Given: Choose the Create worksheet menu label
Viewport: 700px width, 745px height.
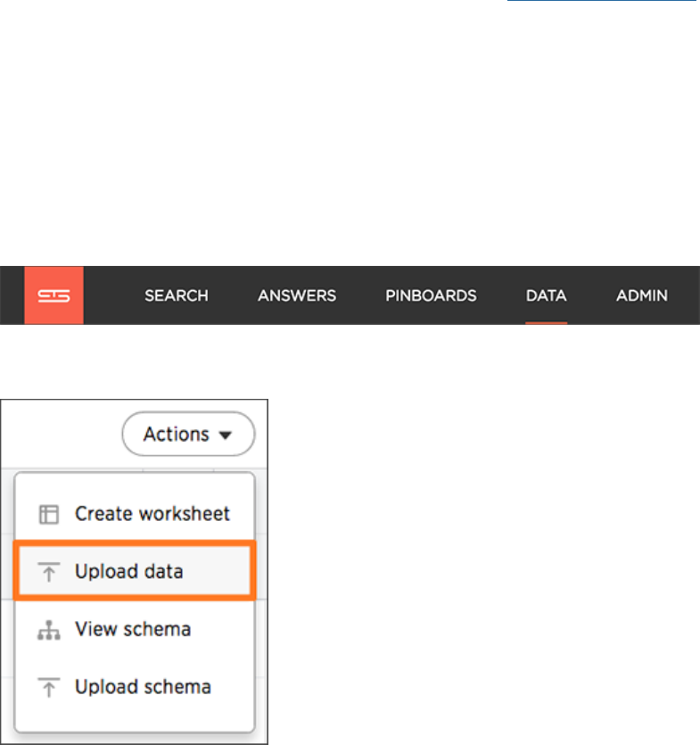Looking at the screenshot, I should click(x=152, y=514).
